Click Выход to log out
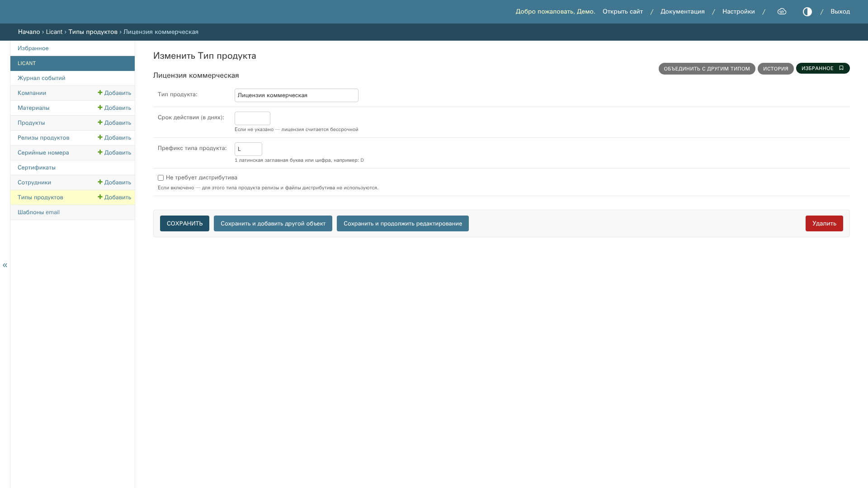Screen dimensions: 868x488 [x=840, y=12]
